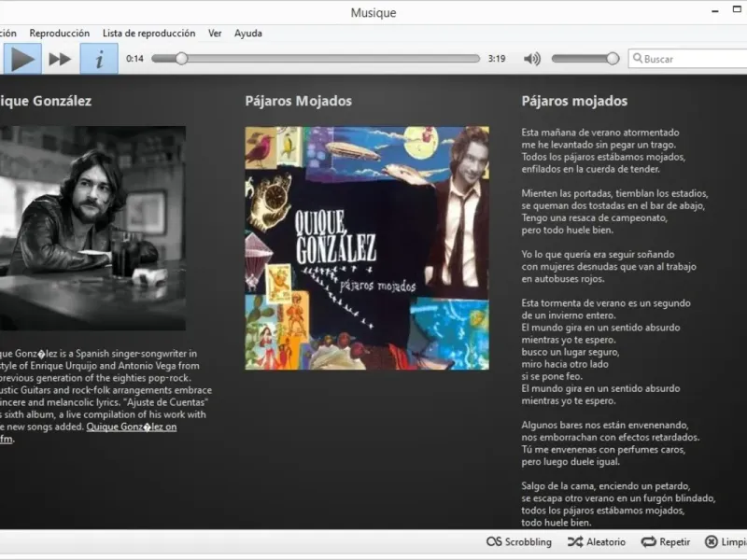Click the Pájaros Mojados album heading
Image resolution: width=747 pixels, height=560 pixels.
[x=298, y=101]
